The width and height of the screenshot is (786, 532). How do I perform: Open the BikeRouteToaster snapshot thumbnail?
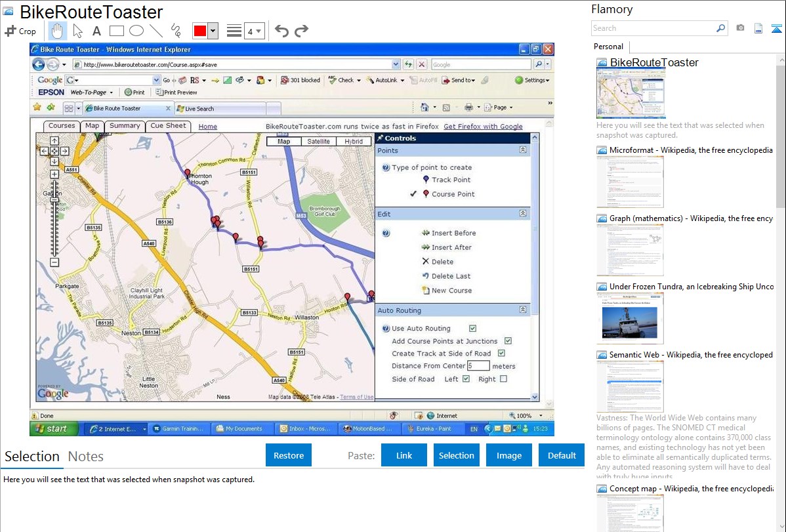[631, 94]
